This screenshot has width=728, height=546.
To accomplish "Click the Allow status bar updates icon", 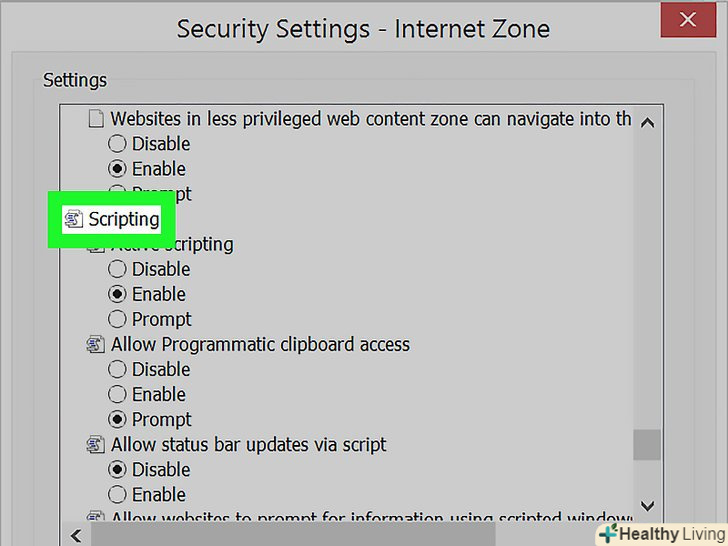I will [96, 445].
